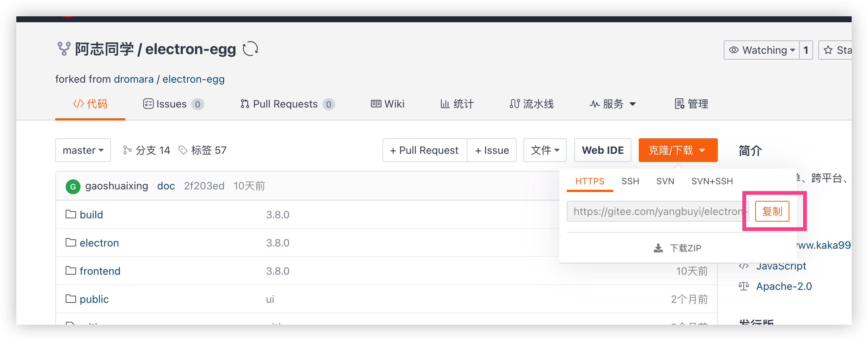The height and width of the screenshot is (341, 868).
Task: Click the license scale icon beside Apache-2.0
Action: (744, 286)
